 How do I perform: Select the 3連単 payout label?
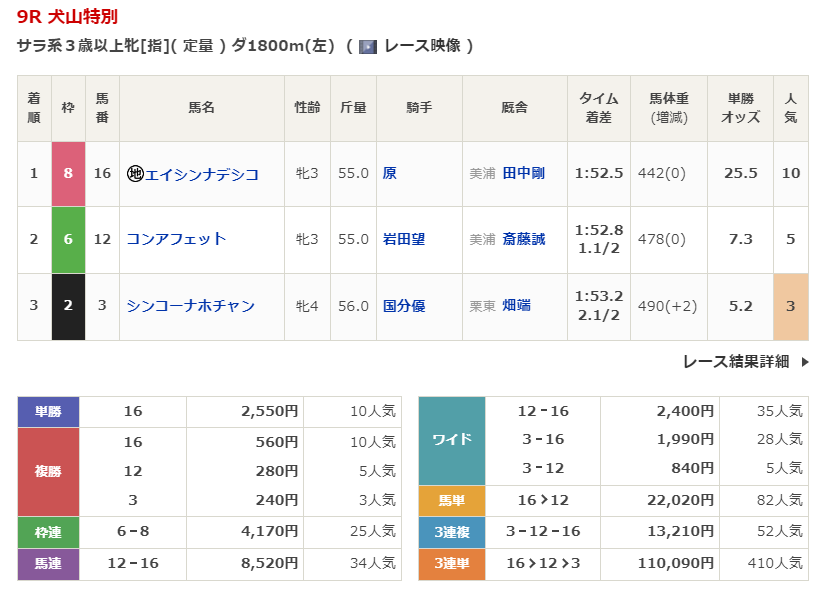451,564
